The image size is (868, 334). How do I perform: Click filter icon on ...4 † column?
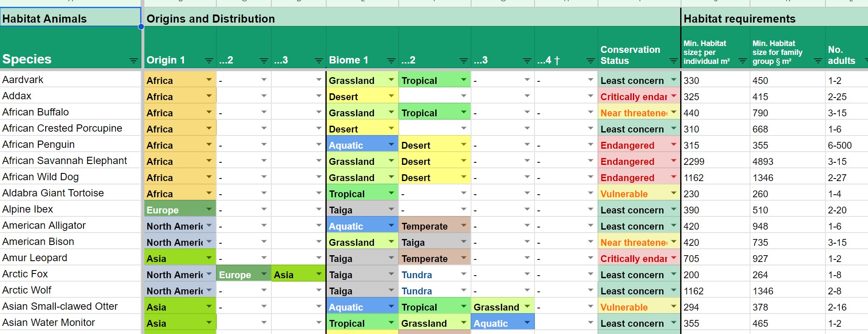[591, 61]
